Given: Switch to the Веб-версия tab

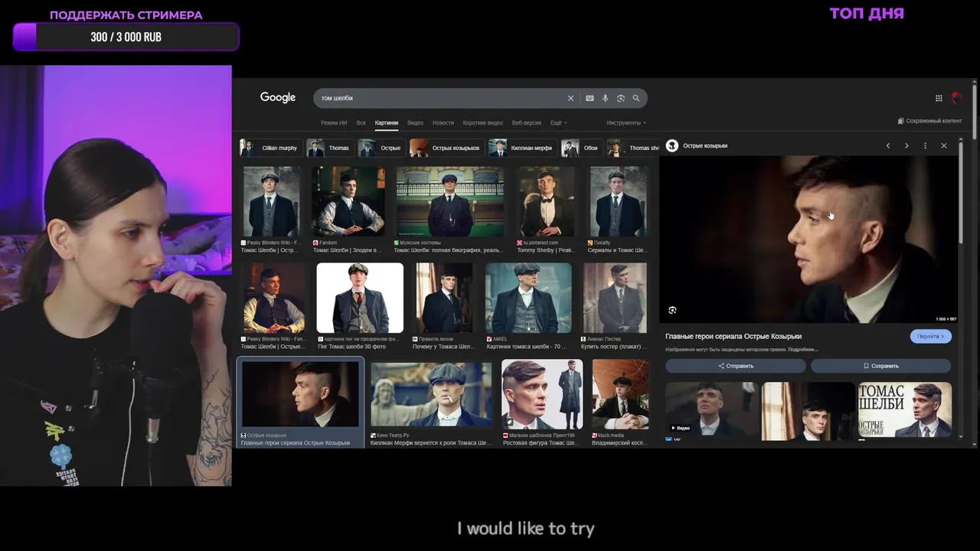Looking at the screenshot, I should coord(526,122).
